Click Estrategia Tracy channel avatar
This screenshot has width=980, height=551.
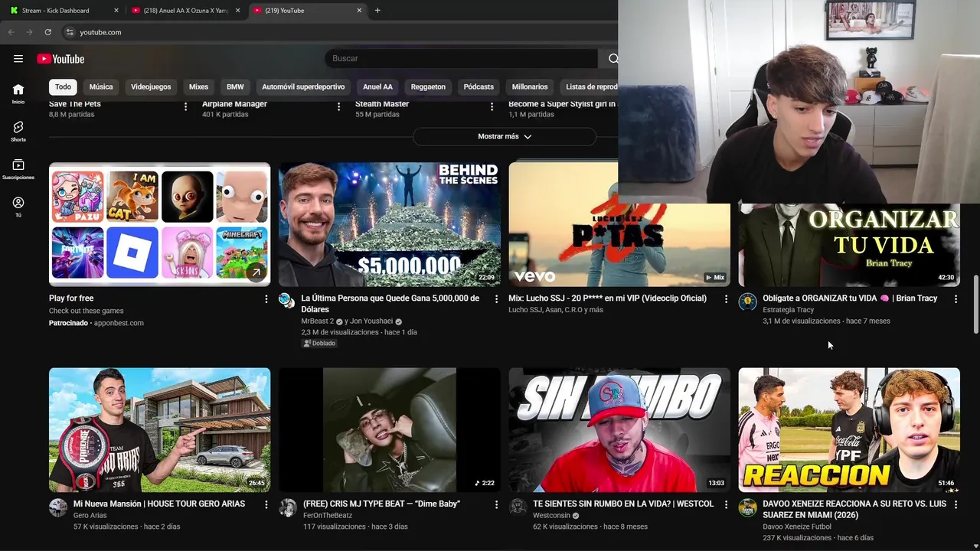point(747,301)
